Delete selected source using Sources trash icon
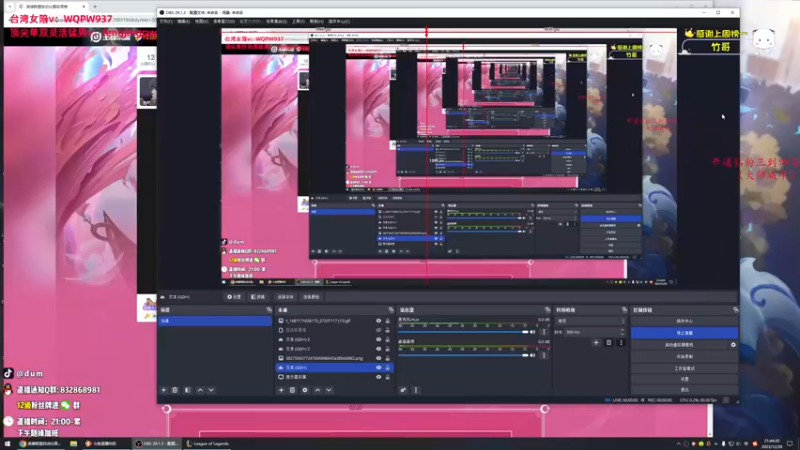This screenshot has width=800, height=450. coord(292,390)
